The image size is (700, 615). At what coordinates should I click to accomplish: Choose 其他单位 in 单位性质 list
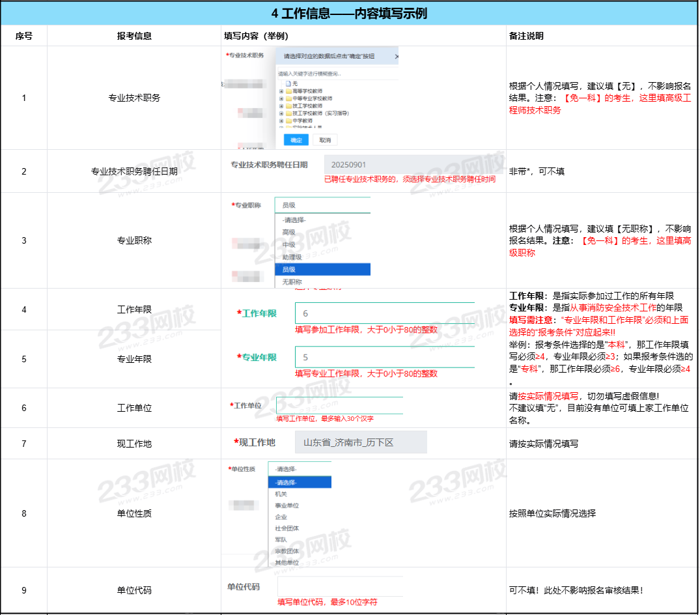click(x=300, y=562)
